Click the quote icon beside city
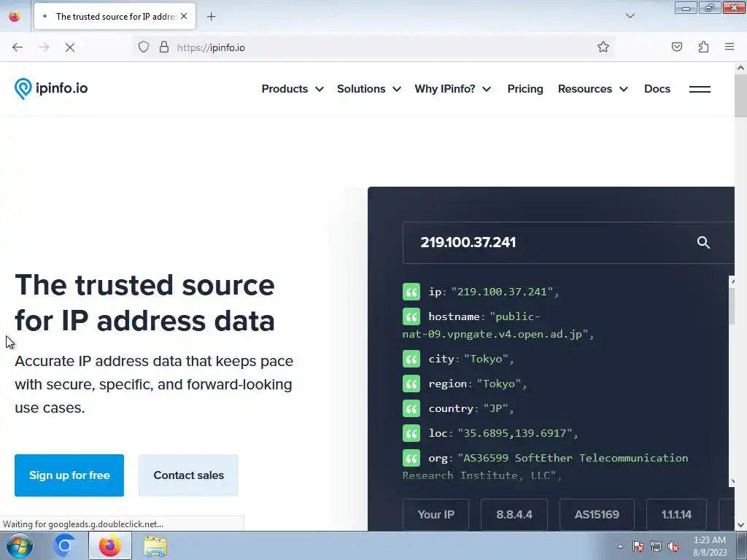This screenshot has width=747, height=560. pos(411,359)
